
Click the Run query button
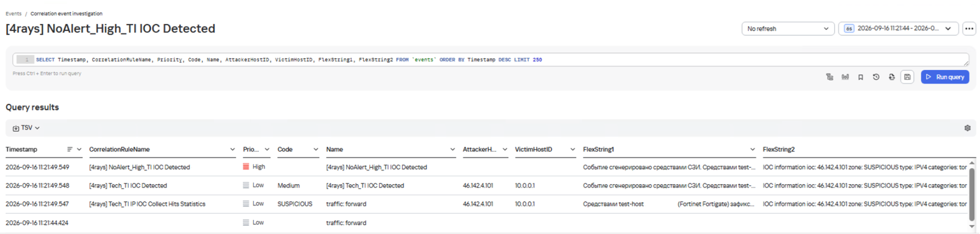(945, 77)
